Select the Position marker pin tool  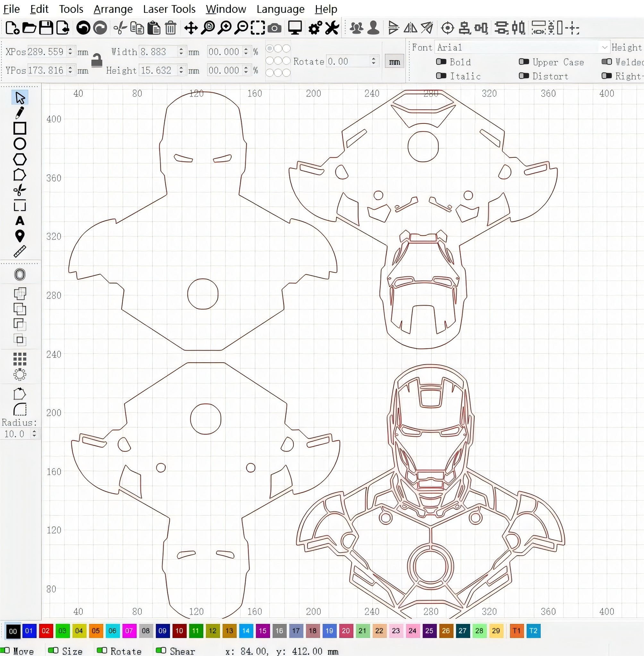click(x=20, y=236)
